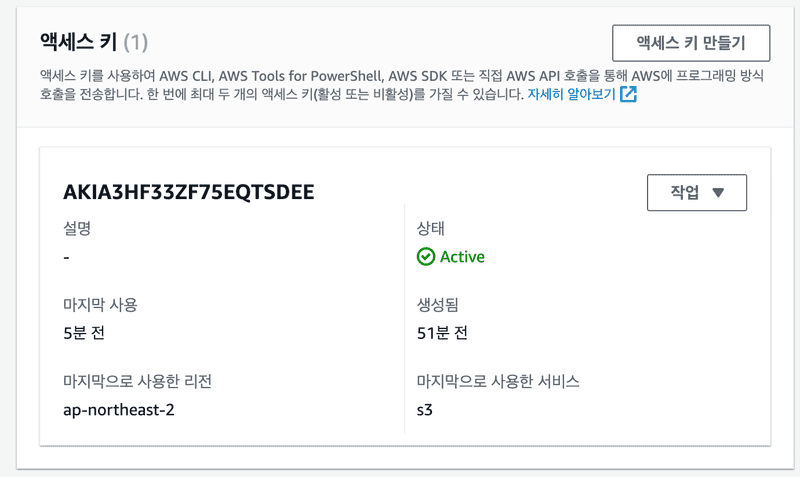
Task: Click the green Active checkmark icon
Action: 426,257
